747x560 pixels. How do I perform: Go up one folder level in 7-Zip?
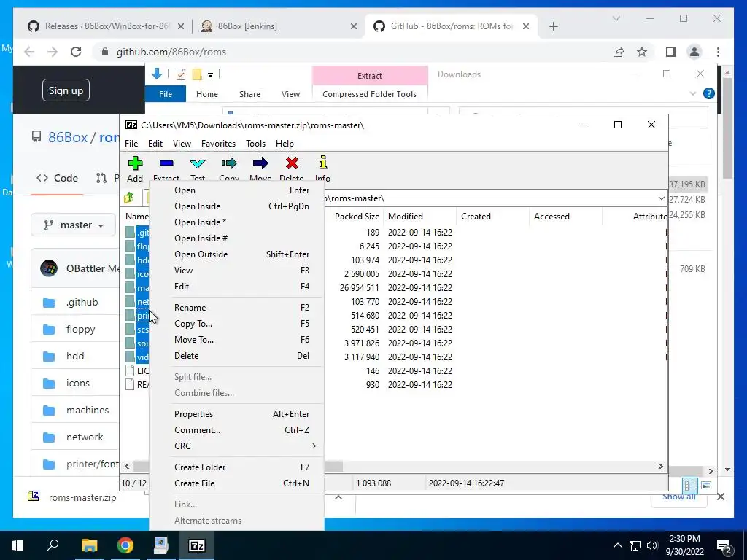[128, 198]
